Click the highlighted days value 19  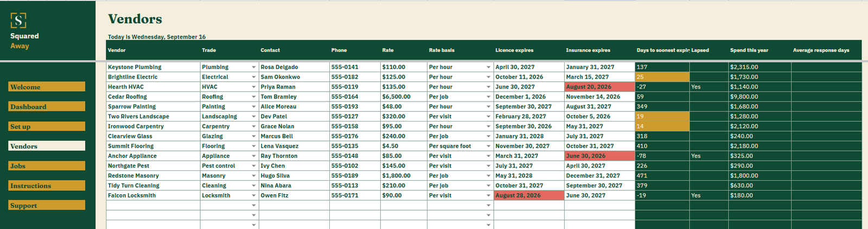(662, 117)
